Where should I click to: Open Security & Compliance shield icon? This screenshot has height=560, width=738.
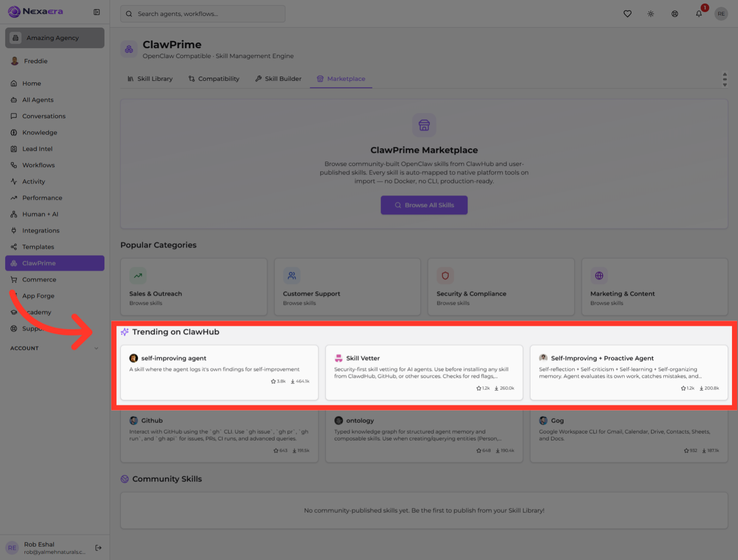(x=445, y=276)
